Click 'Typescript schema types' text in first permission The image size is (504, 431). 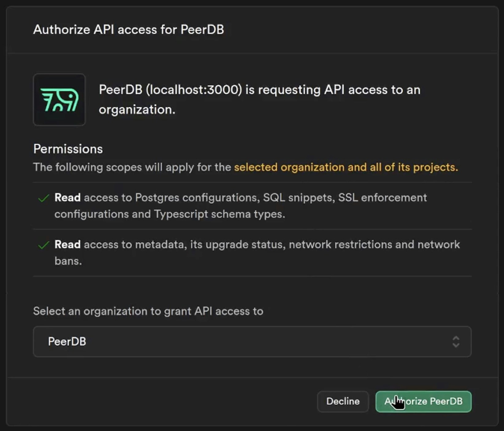(x=219, y=214)
